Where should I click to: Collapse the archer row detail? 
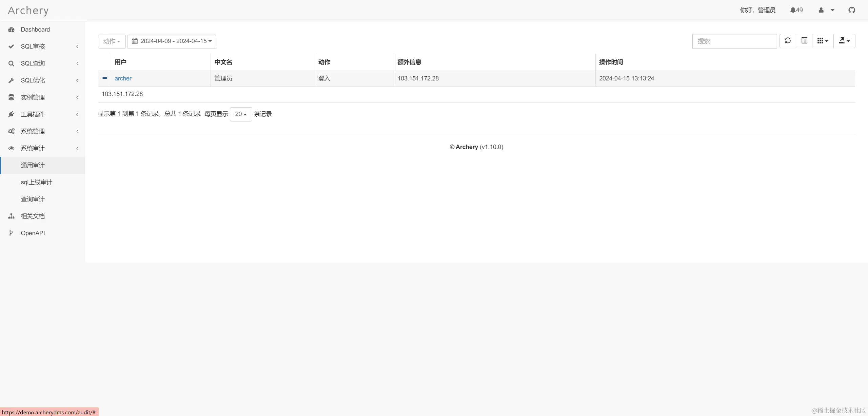pyautogui.click(x=105, y=78)
